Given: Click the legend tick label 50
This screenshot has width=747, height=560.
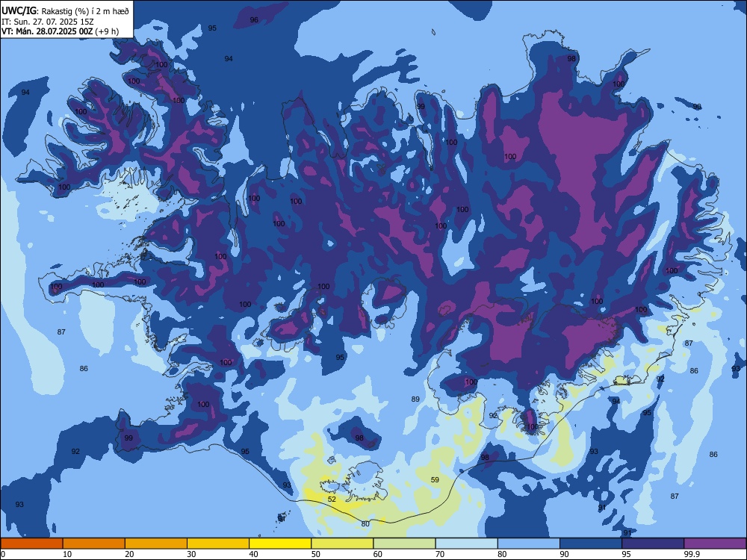Looking at the screenshot, I should 315,554.
